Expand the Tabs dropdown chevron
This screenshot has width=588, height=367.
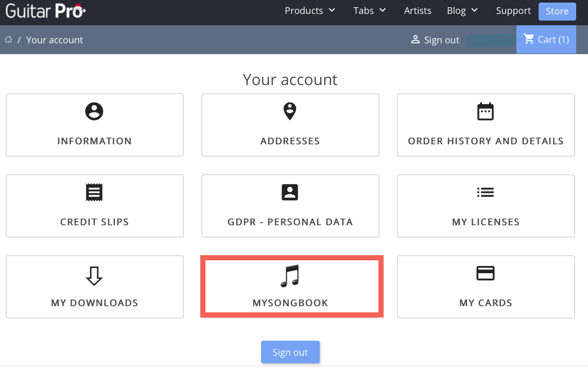coord(383,10)
